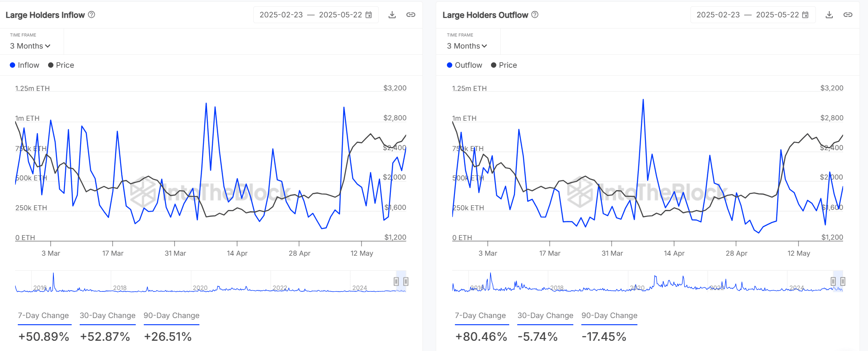
Task: Open the Inflow date range picker
Action: click(x=311, y=15)
